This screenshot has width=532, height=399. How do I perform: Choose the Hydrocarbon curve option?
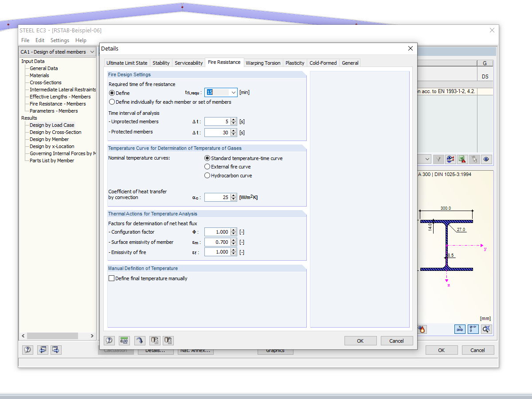(x=207, y=175)
